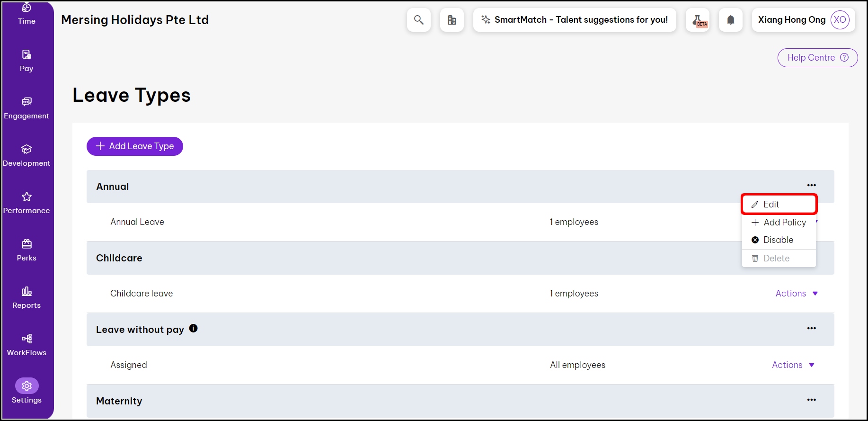This screenshot has width=868, height=421.
Task: Open the Pay sidebar section
Action: 27,61
